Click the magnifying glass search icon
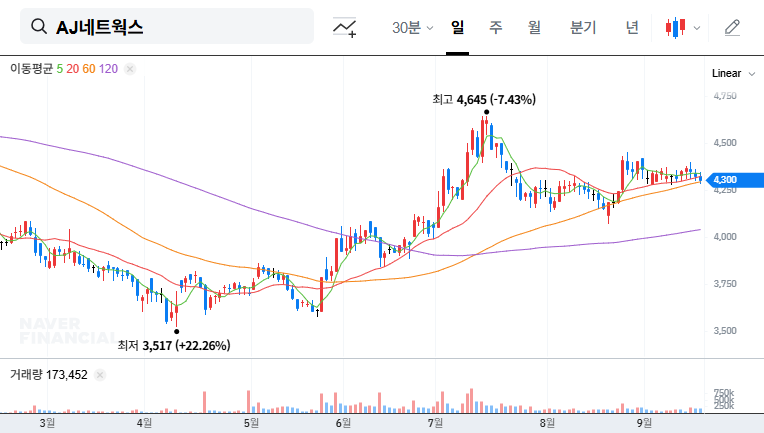The width and height of the screenshot is (764, 433). pyautogui.click(x=38, y=26)
